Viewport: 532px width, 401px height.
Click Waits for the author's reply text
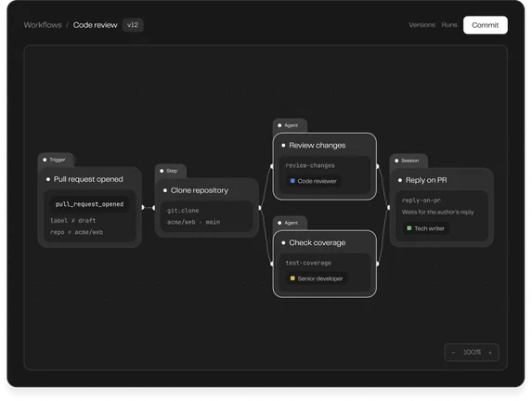pos(437,212)
